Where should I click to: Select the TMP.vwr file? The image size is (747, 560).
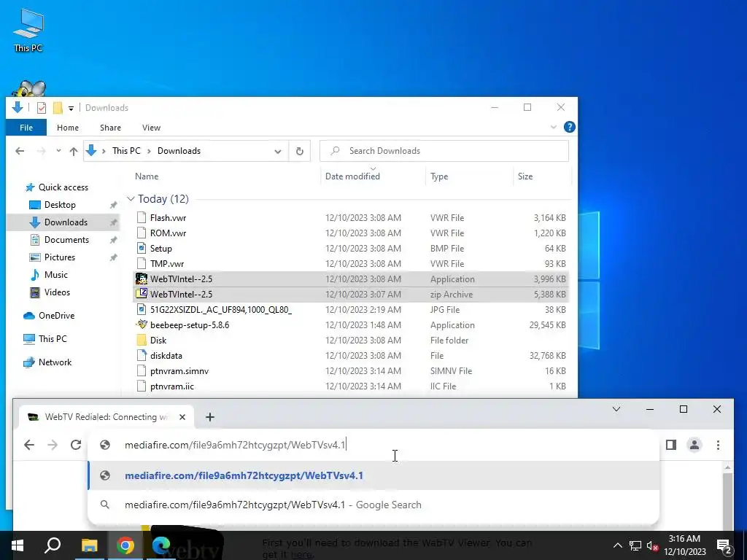(167, 263)
